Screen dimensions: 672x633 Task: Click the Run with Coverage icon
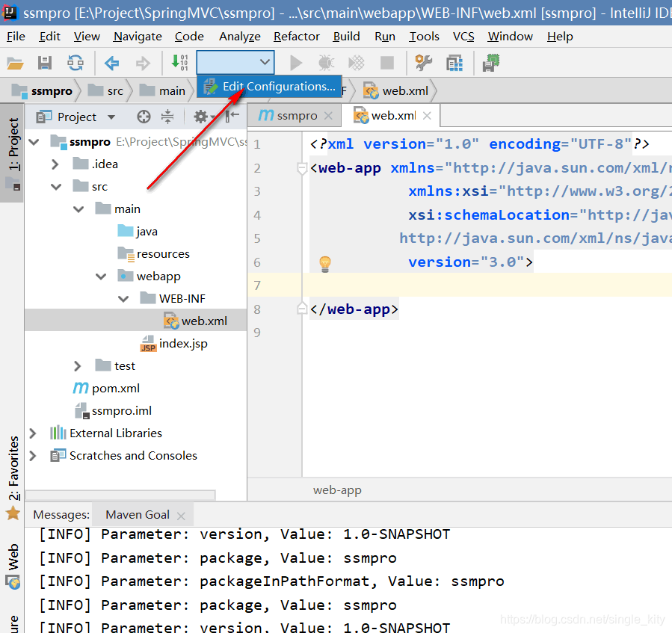356,63
